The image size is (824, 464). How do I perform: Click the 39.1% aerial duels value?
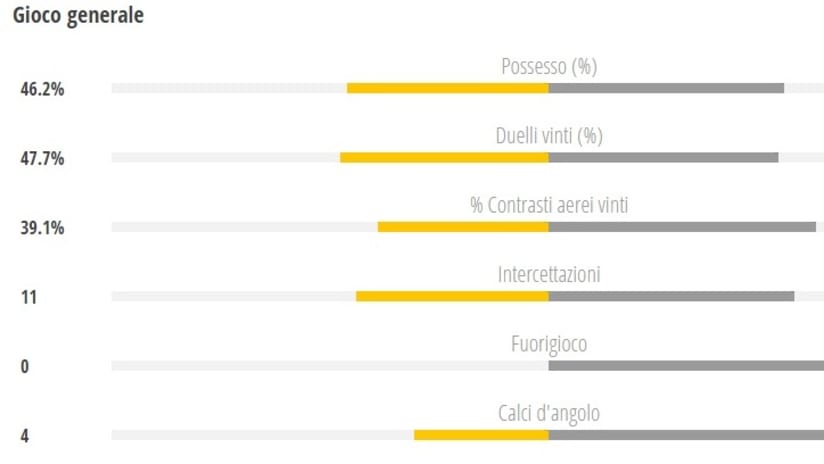(43, 227)
